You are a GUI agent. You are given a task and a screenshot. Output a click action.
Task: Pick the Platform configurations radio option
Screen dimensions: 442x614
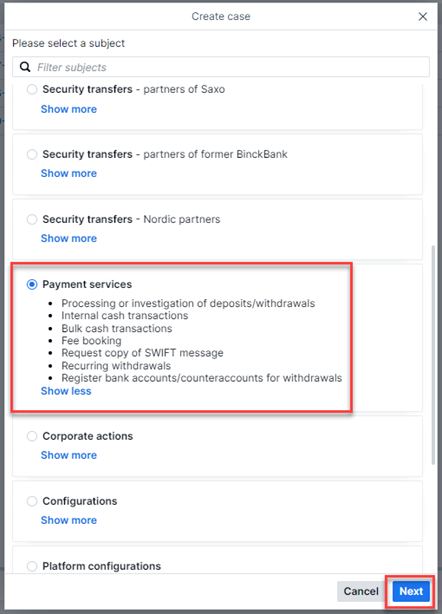pos(32,566)
